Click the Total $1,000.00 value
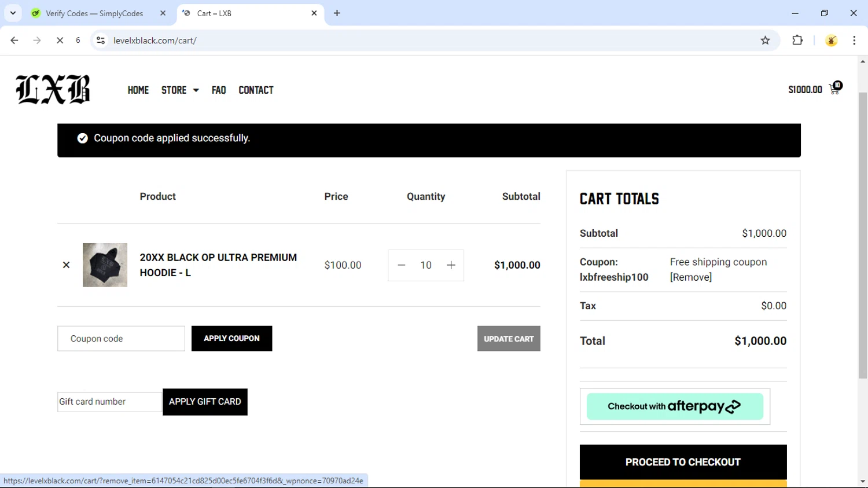The image size is (868, 488). [760, 341]
